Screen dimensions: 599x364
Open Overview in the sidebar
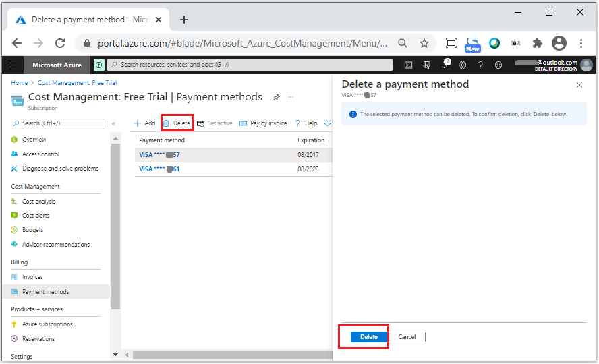pos(34,140)
